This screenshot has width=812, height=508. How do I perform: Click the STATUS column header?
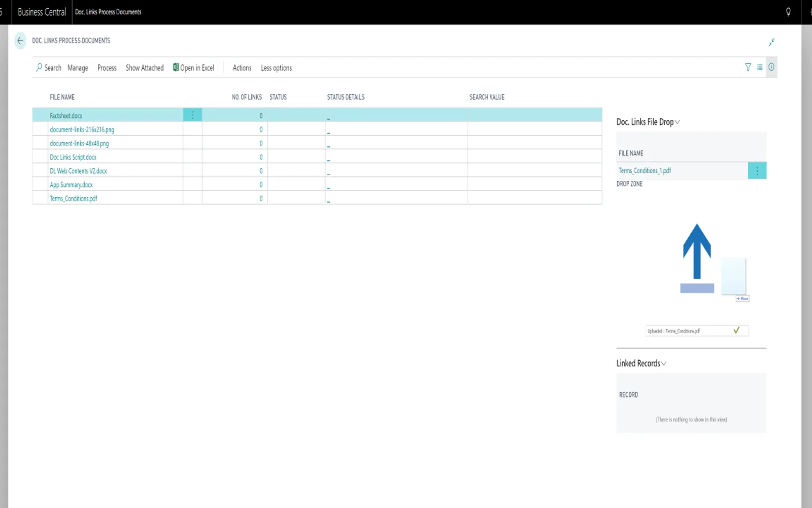[278, 97]
